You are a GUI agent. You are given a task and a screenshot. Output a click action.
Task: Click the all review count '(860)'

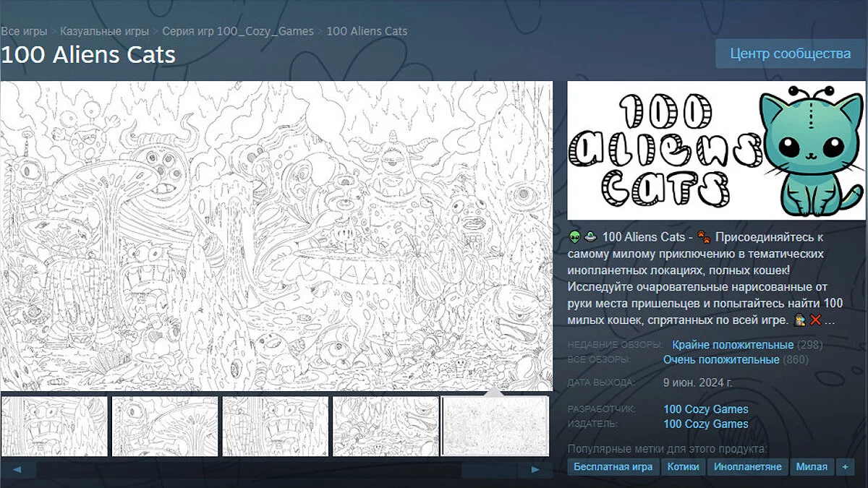pyautogui.click(x=796, y=359)
